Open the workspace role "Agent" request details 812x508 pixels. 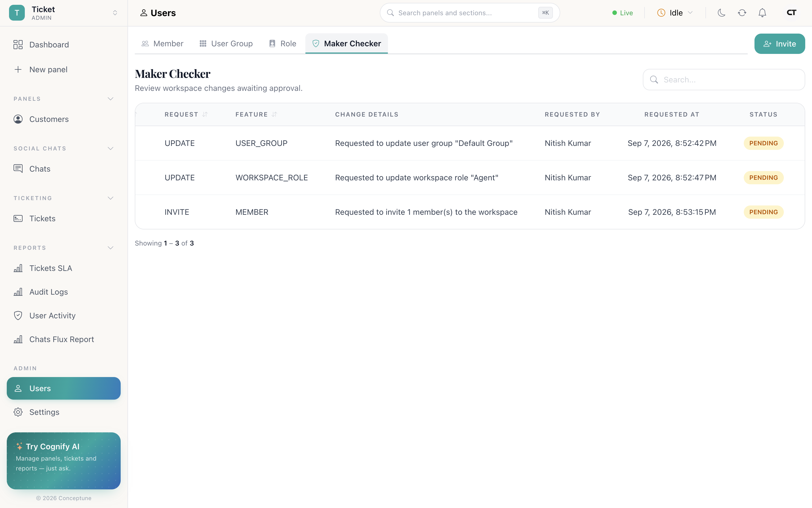(417, 178)
